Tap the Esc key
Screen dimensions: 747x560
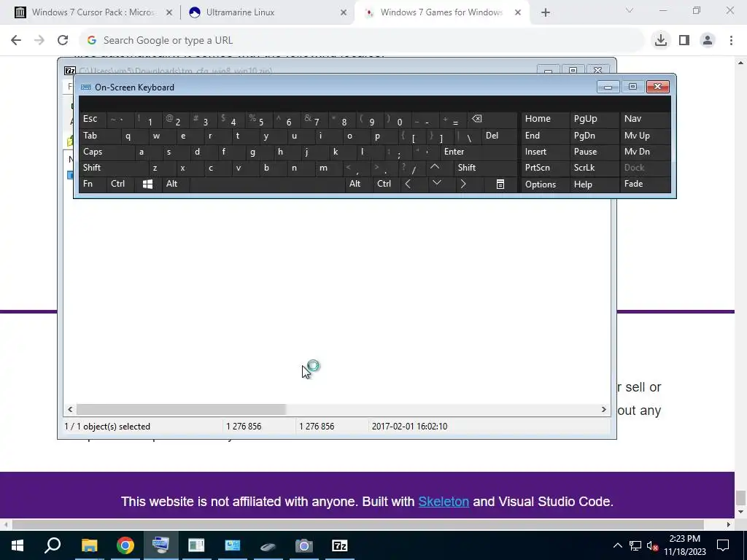pos(93,119)
